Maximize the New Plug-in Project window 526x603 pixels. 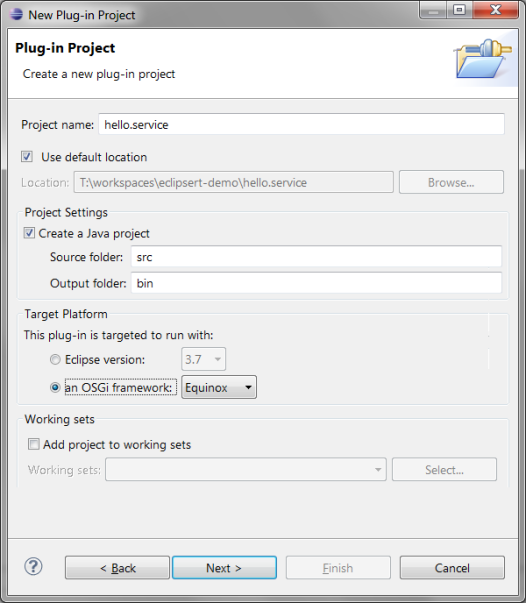tap(459, 10)
